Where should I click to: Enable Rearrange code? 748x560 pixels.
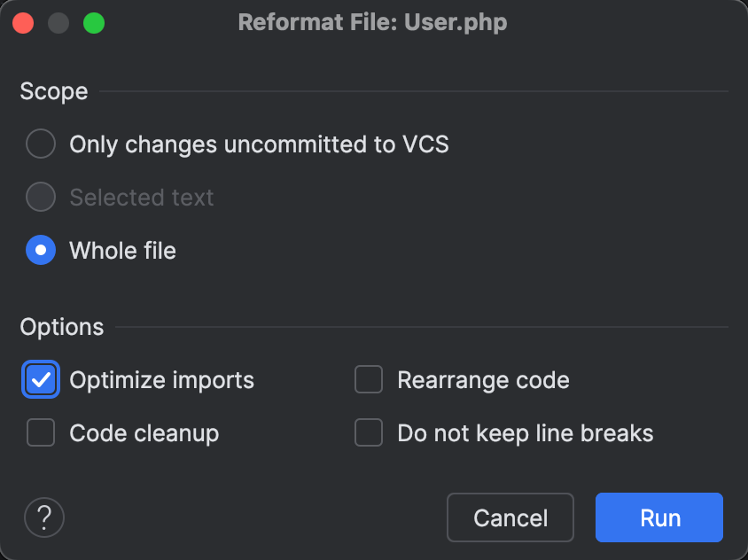pyautogui.click(x=368, y=379)
